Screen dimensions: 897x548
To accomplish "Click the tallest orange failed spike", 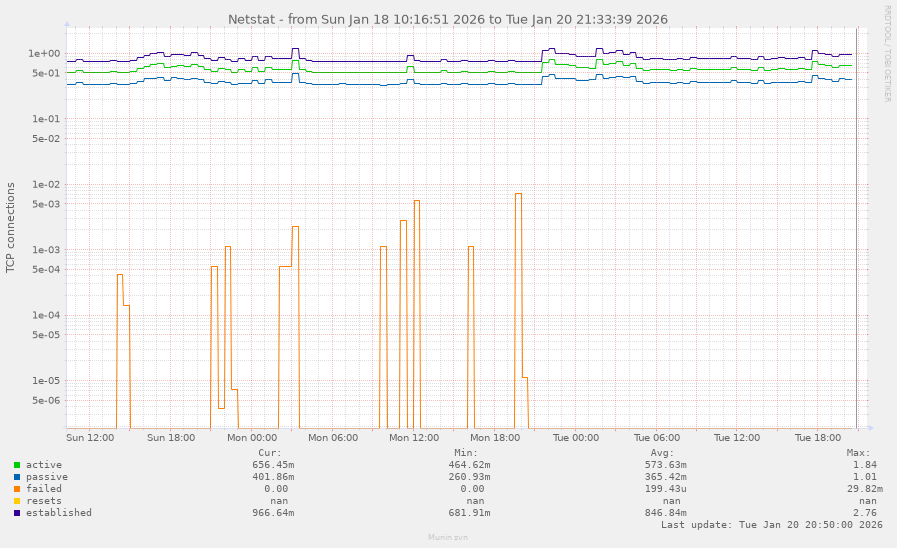I will [518, 195].
